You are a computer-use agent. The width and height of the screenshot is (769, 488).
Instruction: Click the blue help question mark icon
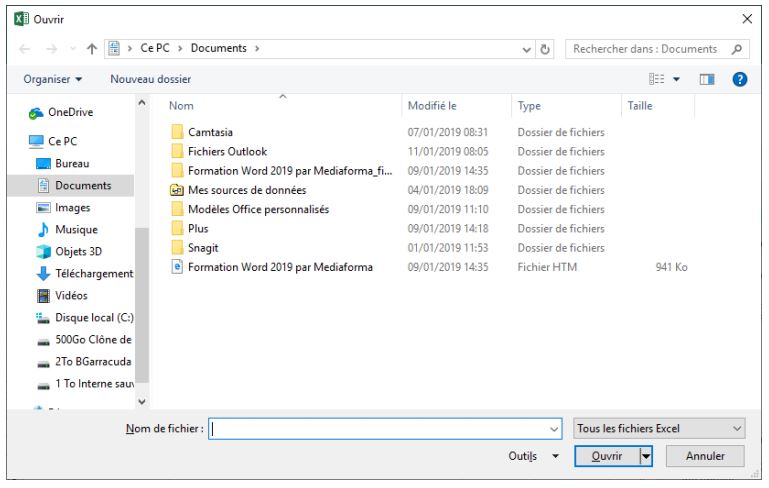click(x=741, y=79)
